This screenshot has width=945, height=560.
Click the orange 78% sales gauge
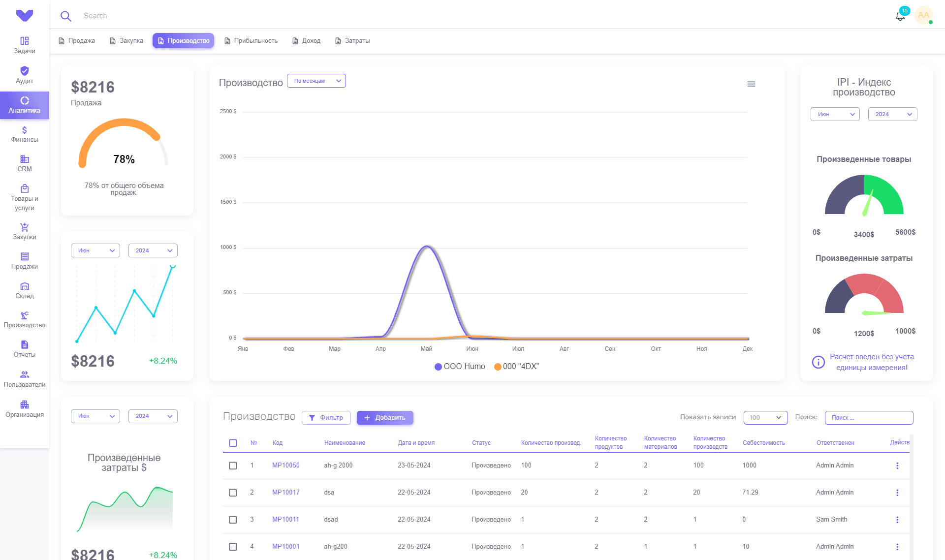[x=124, y=143]
